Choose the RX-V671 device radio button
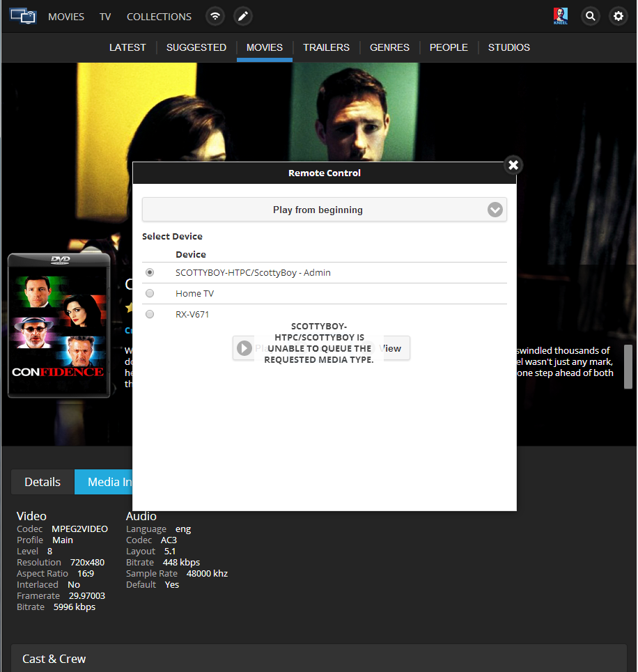 pyautogui.click(x=149, y=314)
